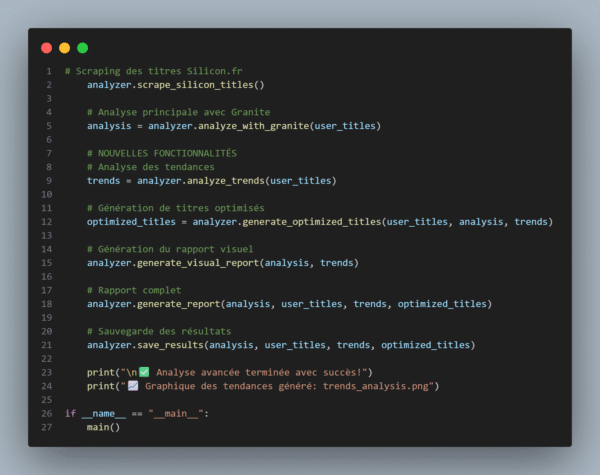Click line number 1 in the gutter

pos(48,71)
